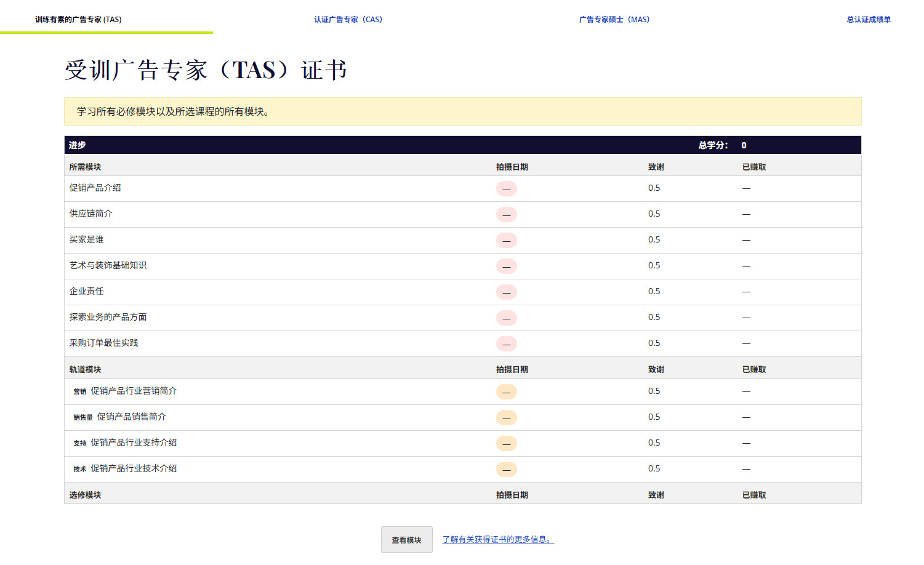This screenshot has width=924, height=565.
Task: Open the 探索业务的产品方面 module
Action: click(x=108, y=318)
